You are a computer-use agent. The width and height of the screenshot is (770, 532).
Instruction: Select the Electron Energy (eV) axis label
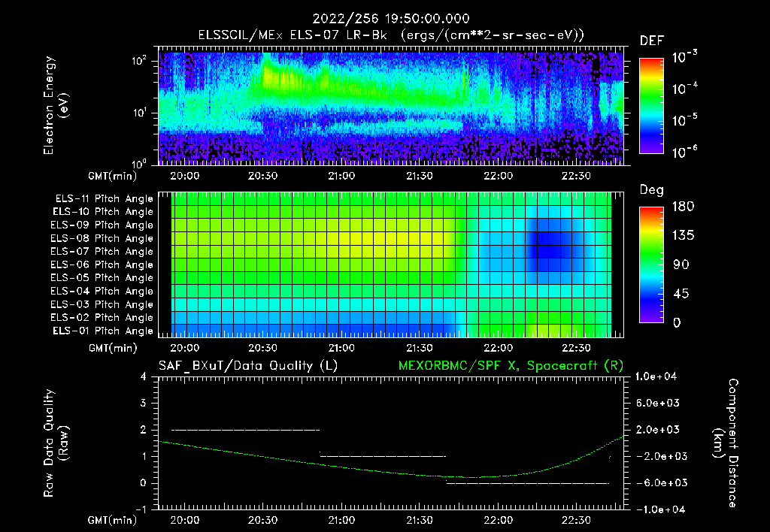click(56, 105)
